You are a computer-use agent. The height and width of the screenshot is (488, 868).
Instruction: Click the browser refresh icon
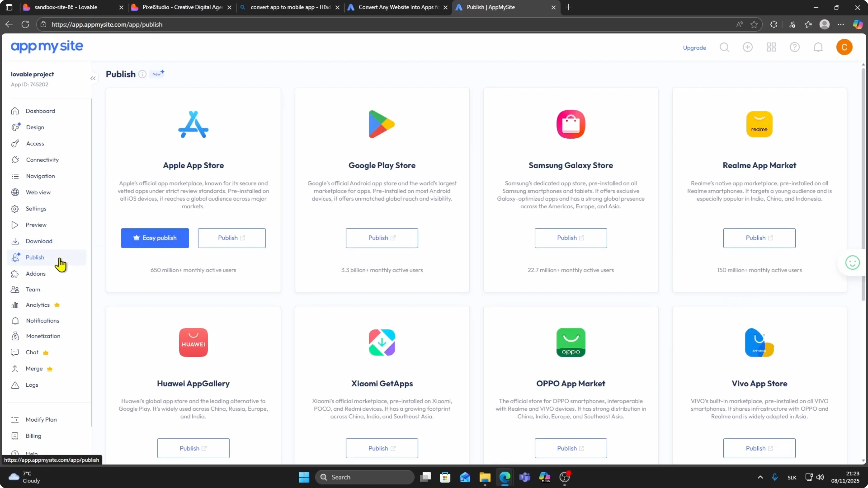point(25,25)
